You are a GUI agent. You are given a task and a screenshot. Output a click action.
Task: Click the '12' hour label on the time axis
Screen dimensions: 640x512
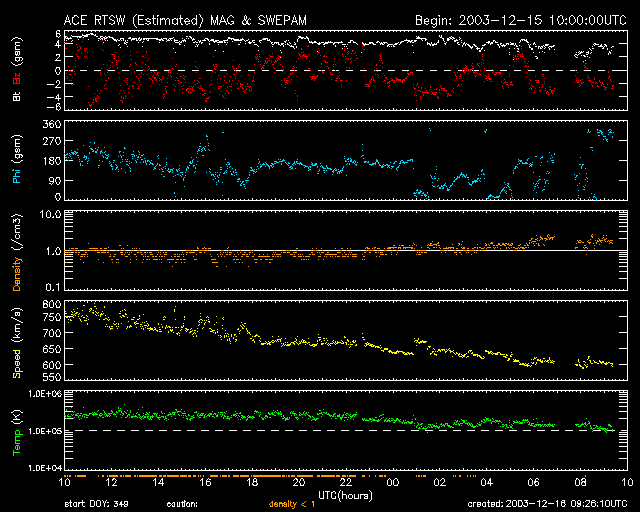(111, 483)
